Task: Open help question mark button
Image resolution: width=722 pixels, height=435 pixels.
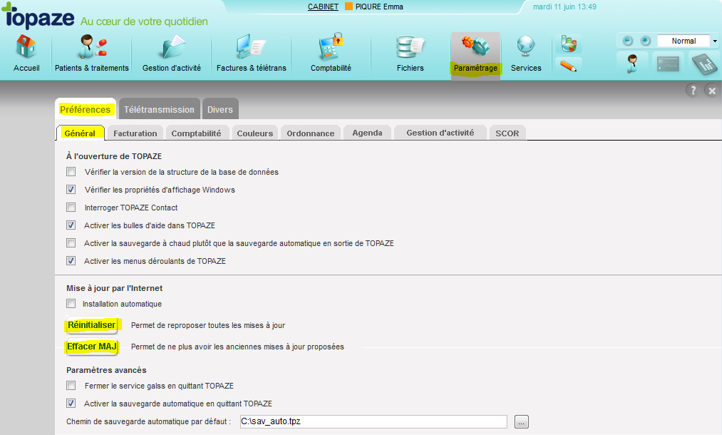Action: pos(693,91)
